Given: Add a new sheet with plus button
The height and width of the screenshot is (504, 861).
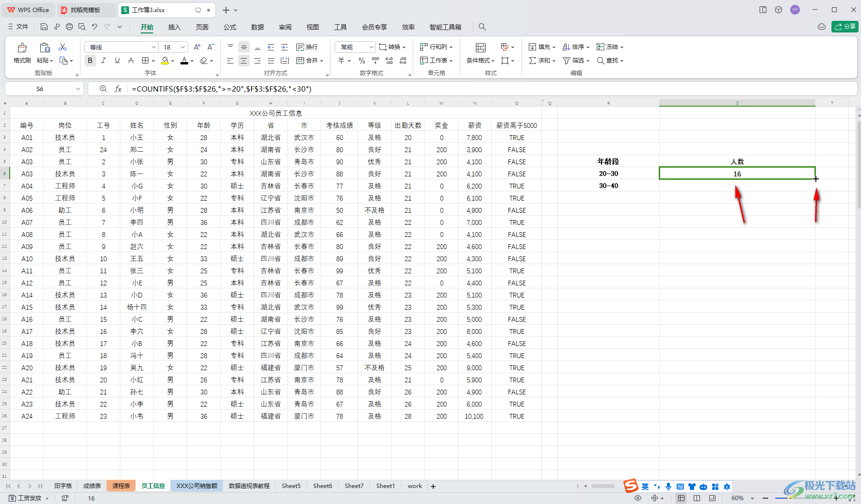Looking at the screenshot, I should pyautogui.click(x=433, y=486).
